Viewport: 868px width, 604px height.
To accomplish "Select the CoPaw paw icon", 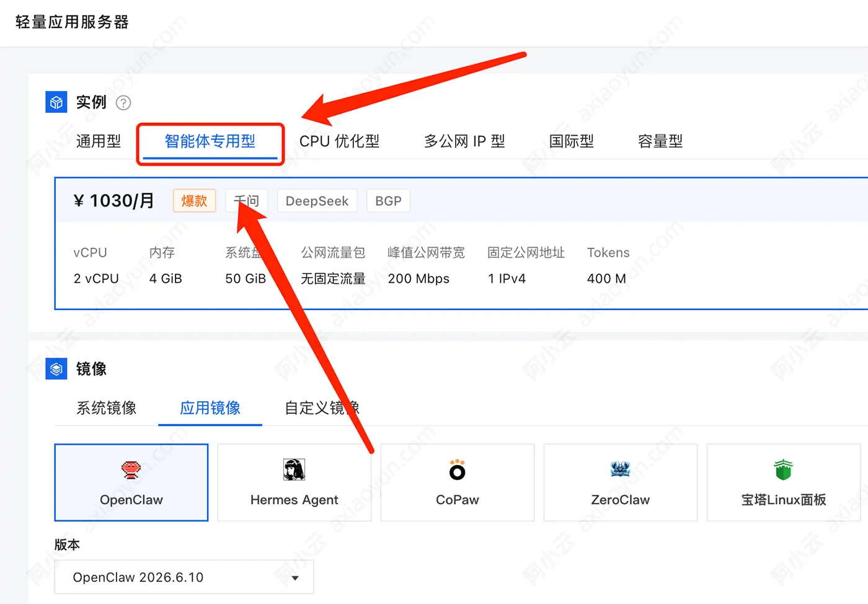I will [x=458, y=470].
